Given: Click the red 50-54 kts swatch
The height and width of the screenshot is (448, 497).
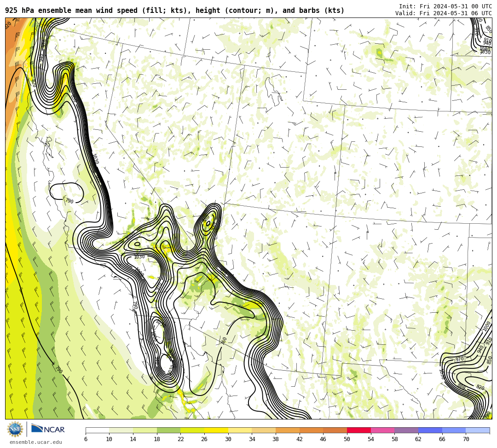Looking at the screenshot, I should coord(359,430).
